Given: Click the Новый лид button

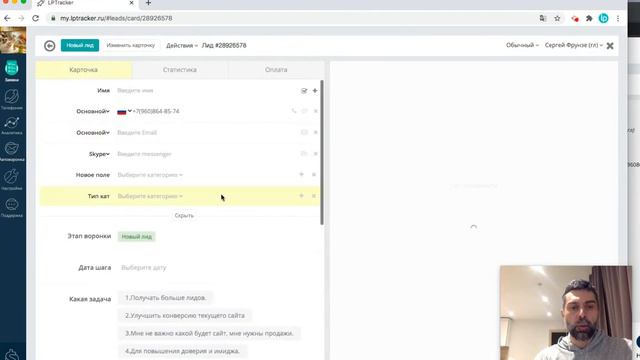Looking at the screenshot, I should pyautogui.click(x=80, y=45).
